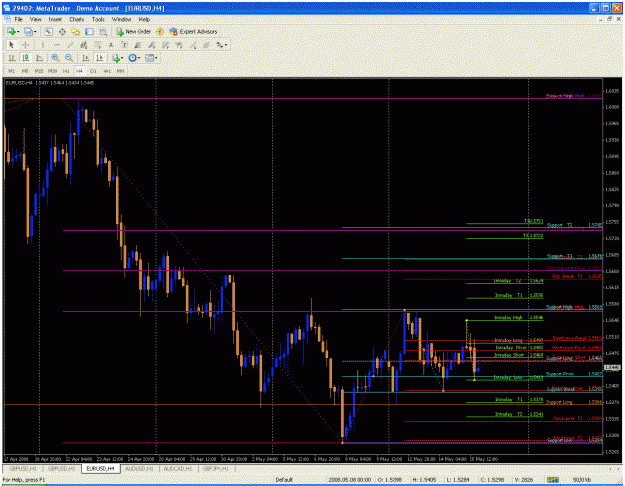Click the connection status bars icon
The image size is (625, 486).
552,480
